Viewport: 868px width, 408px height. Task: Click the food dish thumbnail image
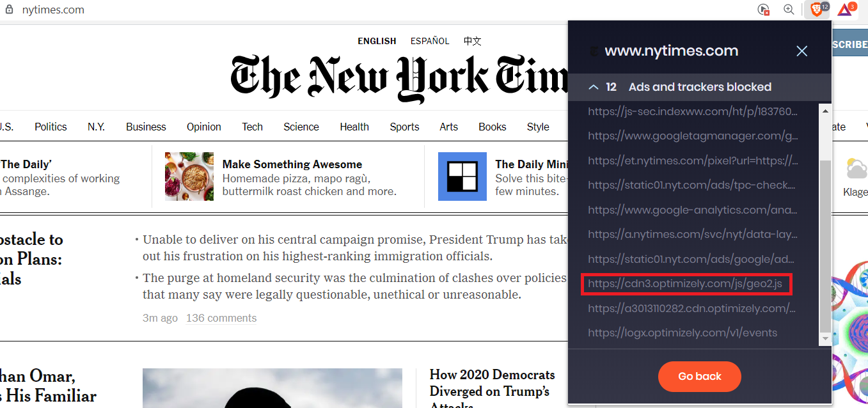click(x=189, y=177)
